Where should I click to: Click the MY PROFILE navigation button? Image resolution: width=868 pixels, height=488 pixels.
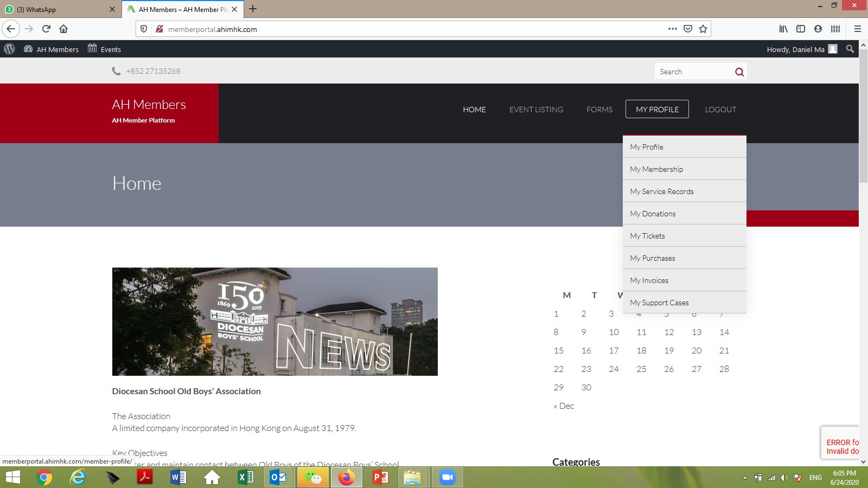point(657,109)
